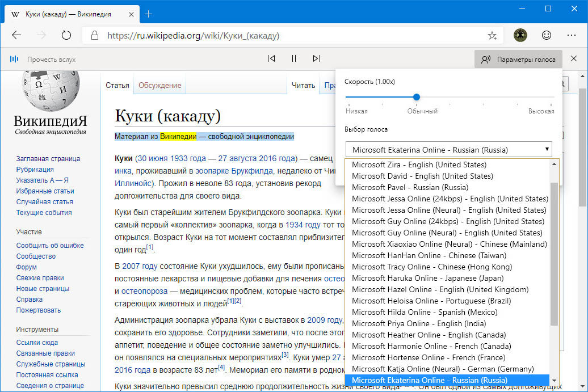
Task: Switch to the Обсуждение tab
Action: point(159,86)
